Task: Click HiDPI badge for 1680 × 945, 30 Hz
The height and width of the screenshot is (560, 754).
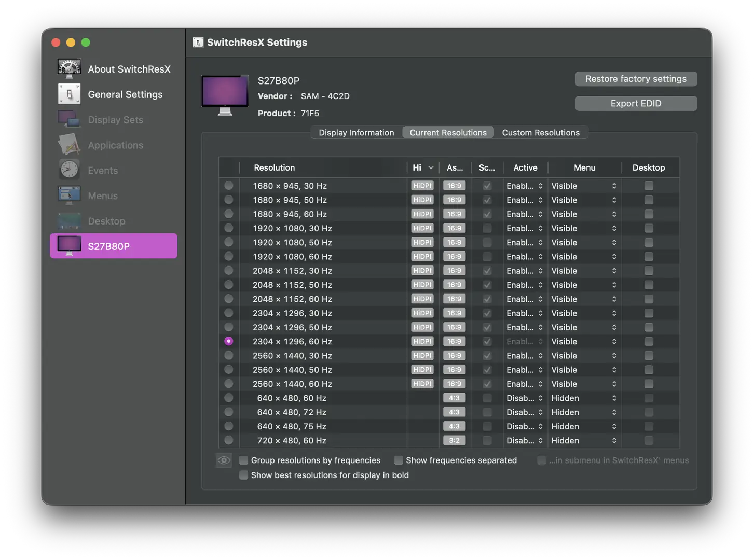Action: point(422,186)
